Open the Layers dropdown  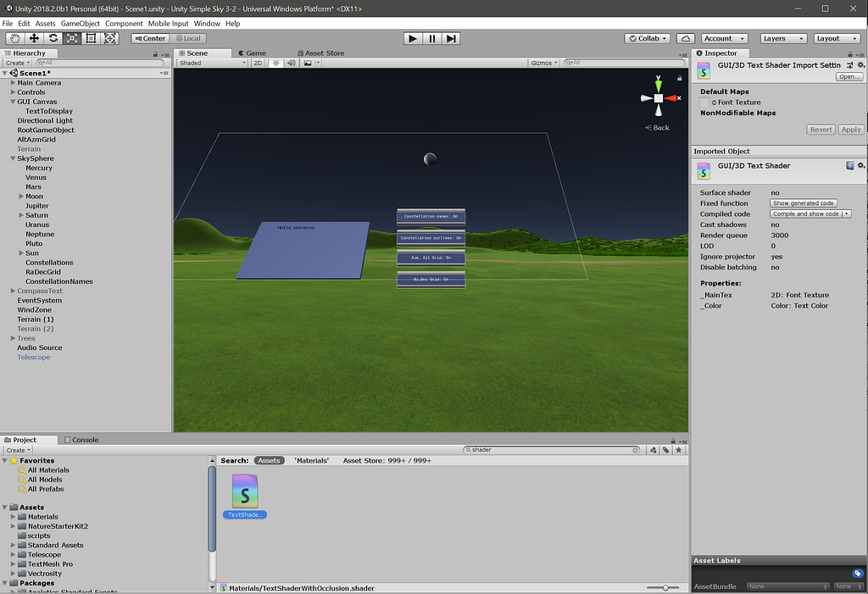pos(783,38)
